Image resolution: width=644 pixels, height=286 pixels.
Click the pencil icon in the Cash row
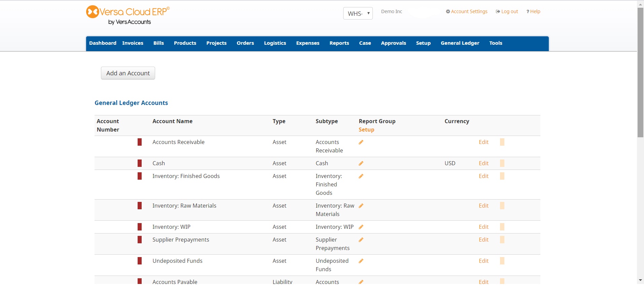(x=361, y=164)
